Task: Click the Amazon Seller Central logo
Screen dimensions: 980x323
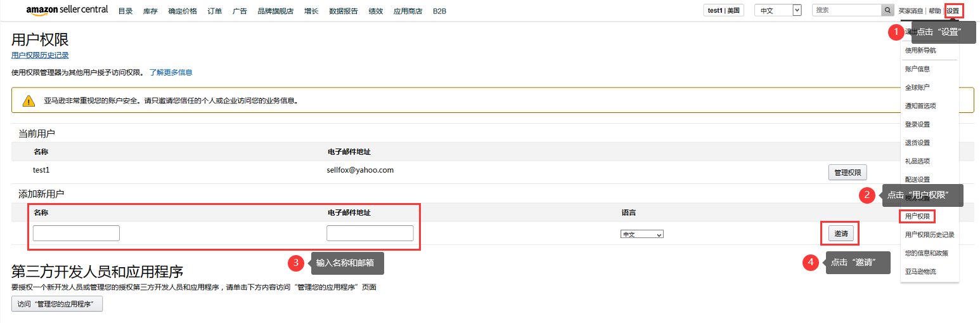Action: [x=67, y=10]
